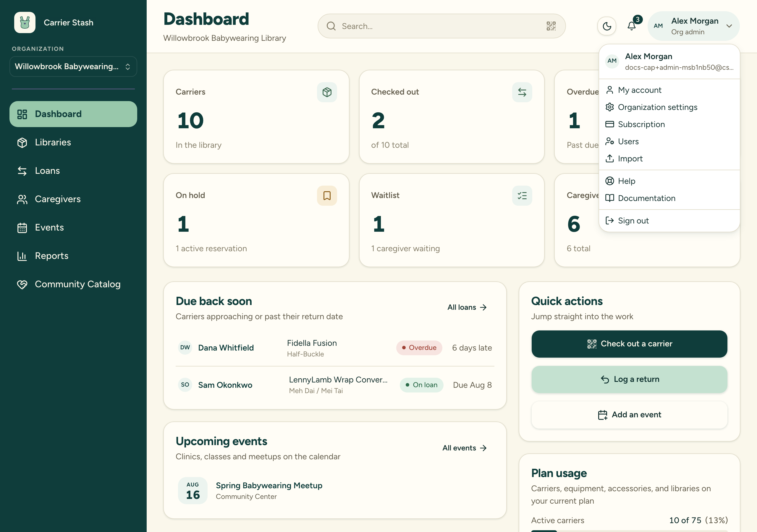Click the Overdue status badge

(419, 348)
